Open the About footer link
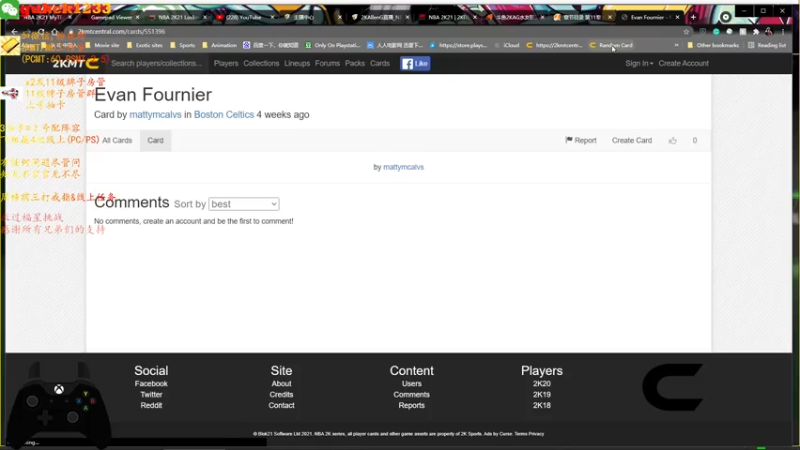Screen dimensions: 800x450 (281, 384)
